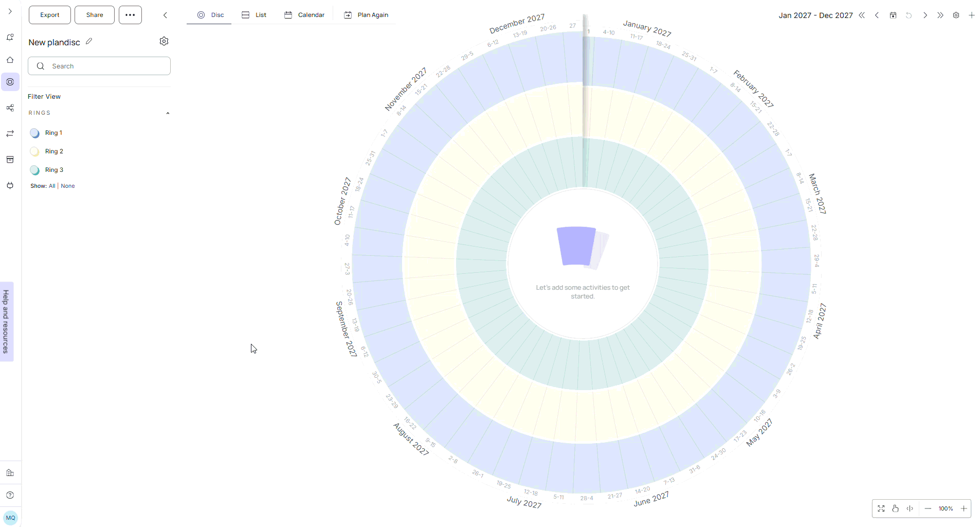Open the integrations plug icon in sidebar

10,185
